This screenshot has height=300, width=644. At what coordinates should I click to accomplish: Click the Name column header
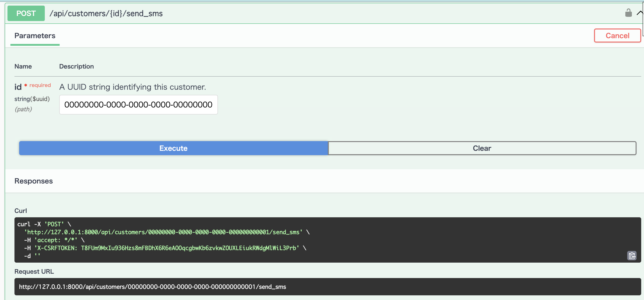pos(23,66)
